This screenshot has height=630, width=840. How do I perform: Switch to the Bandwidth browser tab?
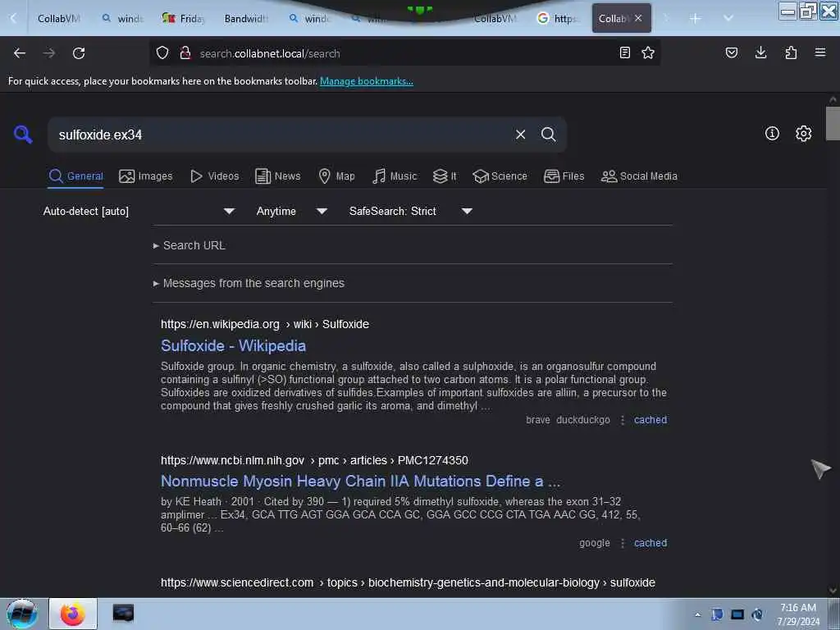[246, 18]
